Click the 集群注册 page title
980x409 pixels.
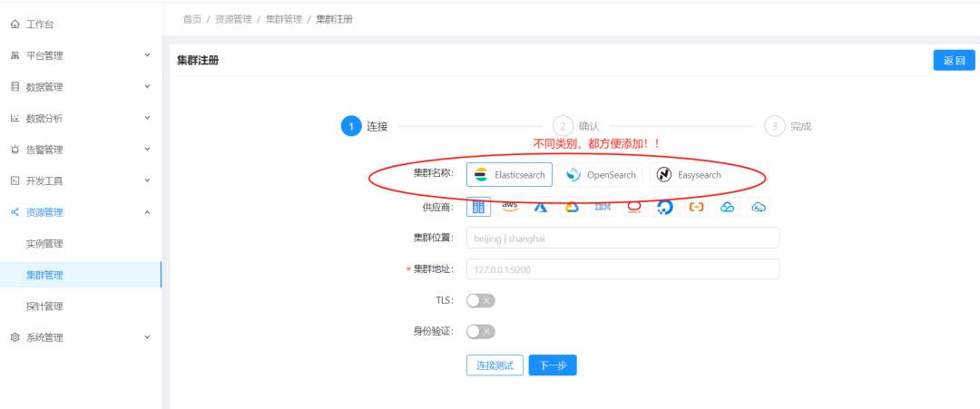198,61
